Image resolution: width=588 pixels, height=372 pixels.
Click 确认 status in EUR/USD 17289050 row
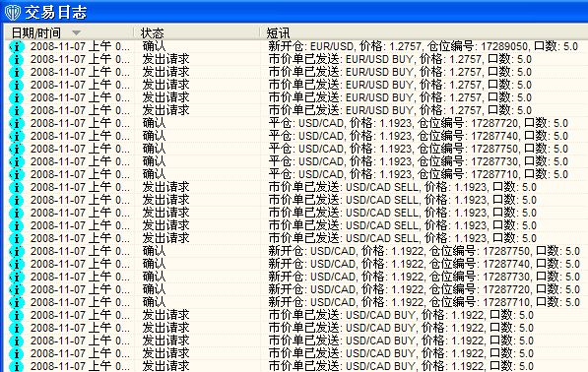(x=154, y=46)
